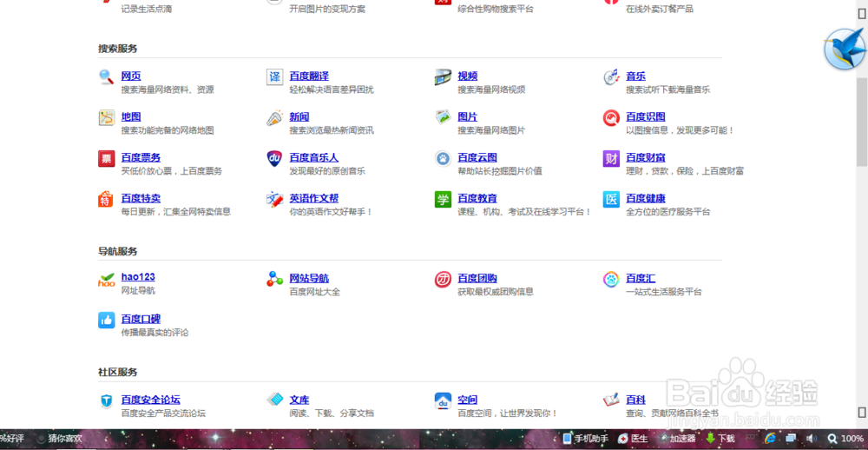This screenshot has width=868, height=450.
Task: Go to the 百度财富 link
Action: point(646,158)
